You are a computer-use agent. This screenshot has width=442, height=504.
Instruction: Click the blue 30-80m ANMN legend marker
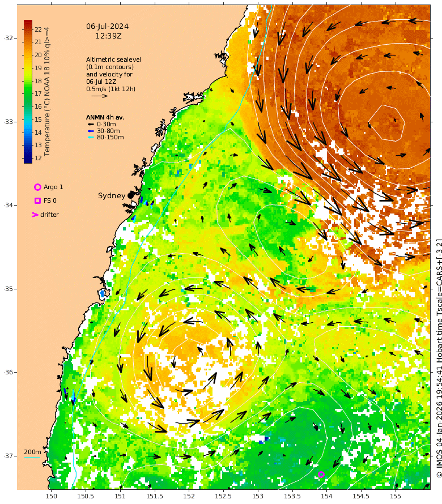pyautogui.click(x=91, y=131)
